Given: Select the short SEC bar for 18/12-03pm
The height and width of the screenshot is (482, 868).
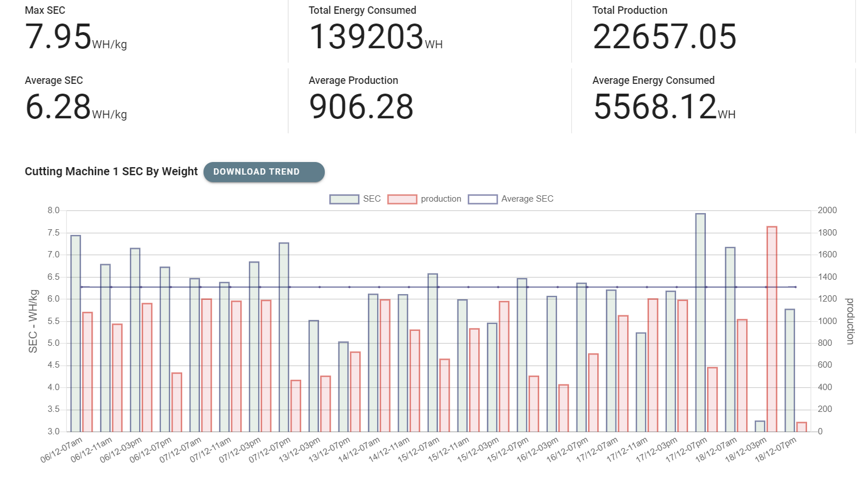Looking at the screenshot, I should 760,426.
